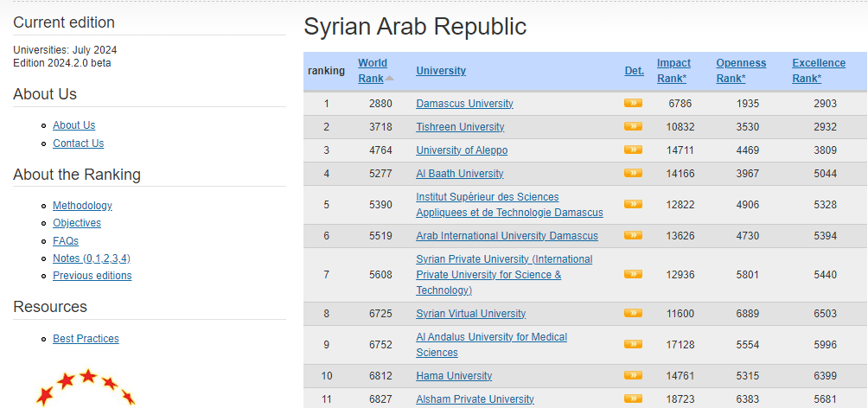
Task: Open Damascus University link
Action: click(x=464, y=104)
